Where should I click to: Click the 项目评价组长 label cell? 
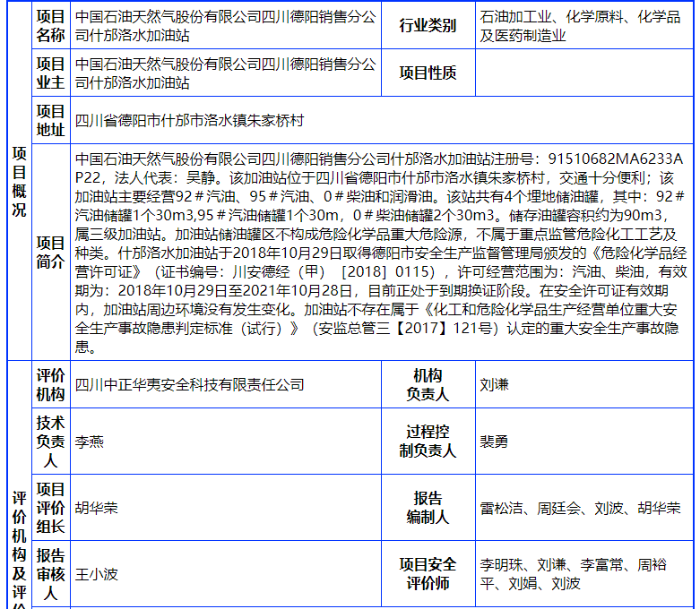(x=50, y=508)
